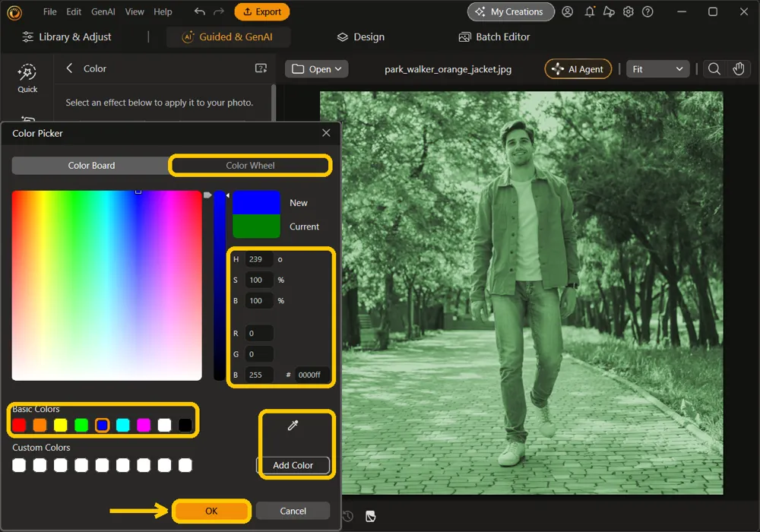Open the notifications bell icon
This screenshot has width=760, height=532.
pyautogui.click(x=590, y=11)
